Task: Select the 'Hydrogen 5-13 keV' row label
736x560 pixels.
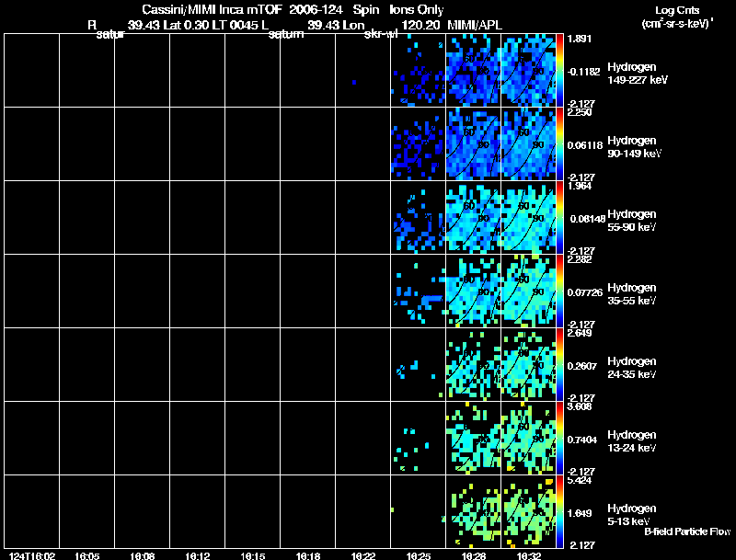Action: tap(632, 515)
